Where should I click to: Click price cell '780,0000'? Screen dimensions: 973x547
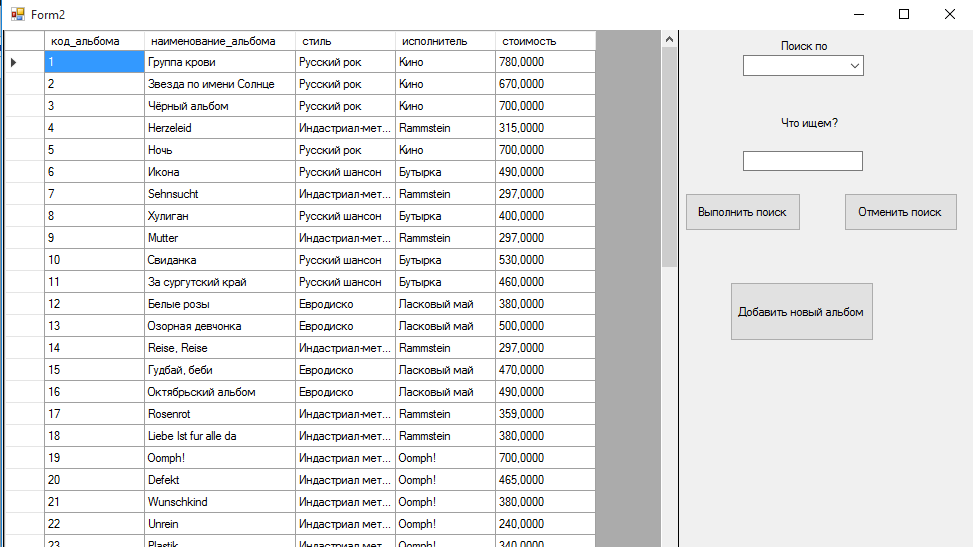[545, 62]
